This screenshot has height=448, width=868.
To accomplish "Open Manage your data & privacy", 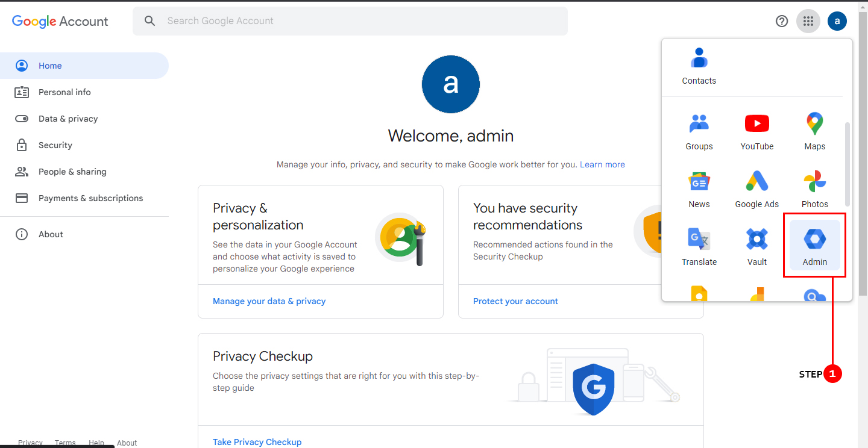I will (x=269, y=300).
